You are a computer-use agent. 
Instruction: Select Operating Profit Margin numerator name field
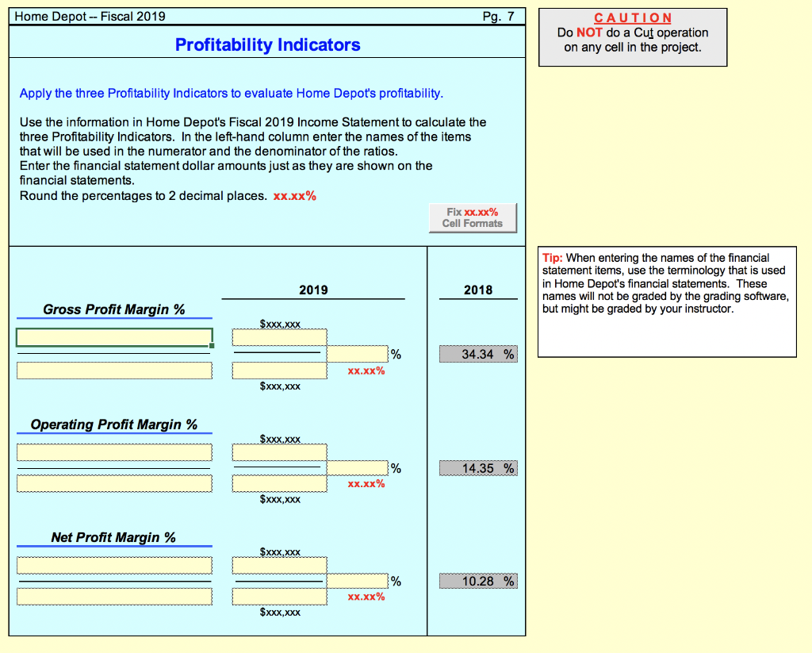[x=114, y=452]
